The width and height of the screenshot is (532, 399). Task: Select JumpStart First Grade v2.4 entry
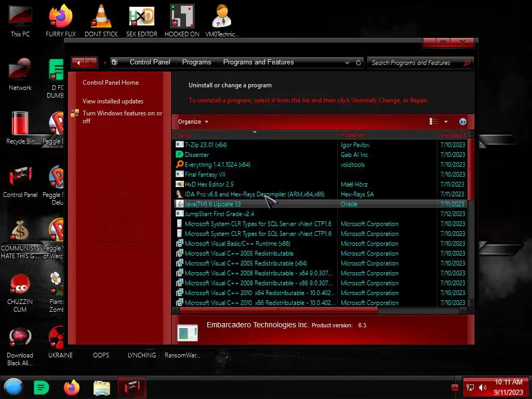(x=320, y=214)
